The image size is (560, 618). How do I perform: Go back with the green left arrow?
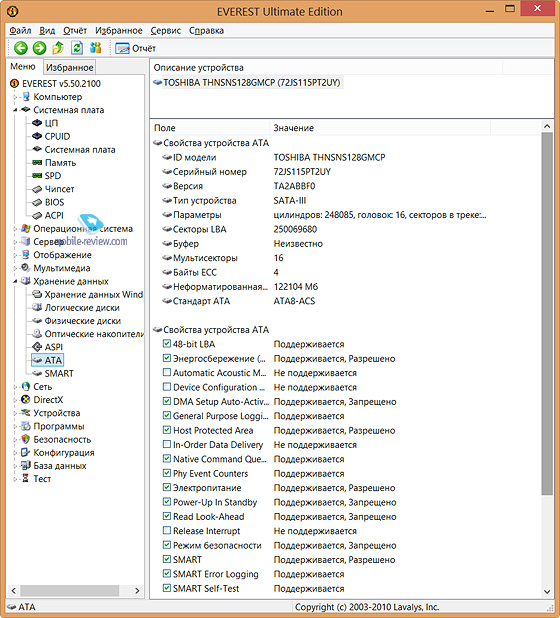pos(20,48)
